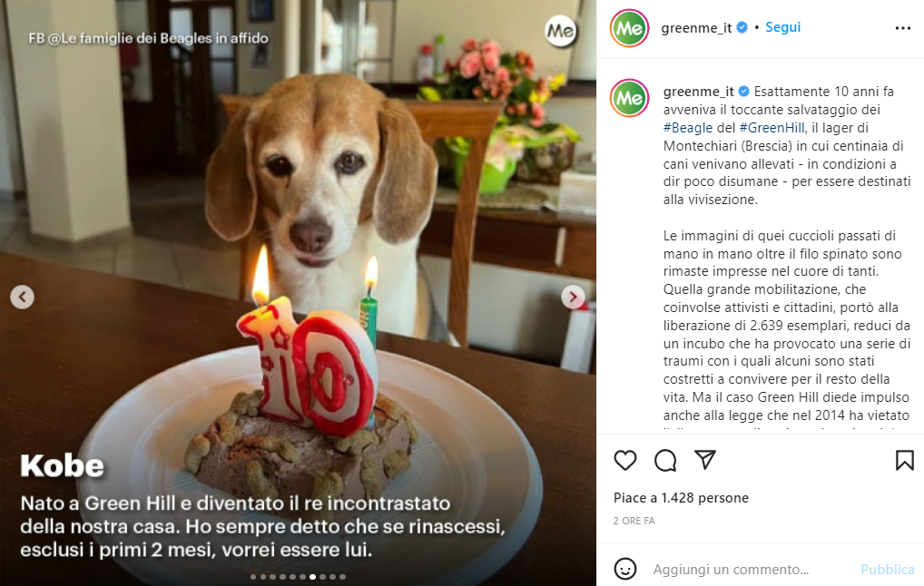Go to next carousel photo arrow
The height and width of the screenshot is (586, 924).
(x=573, y=297)
